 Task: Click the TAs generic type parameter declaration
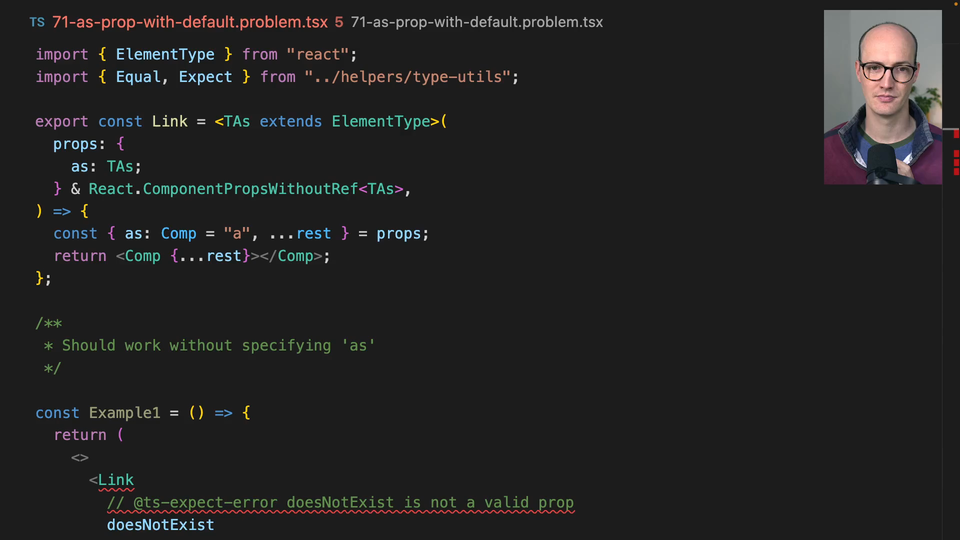click(x=237, y=121)
